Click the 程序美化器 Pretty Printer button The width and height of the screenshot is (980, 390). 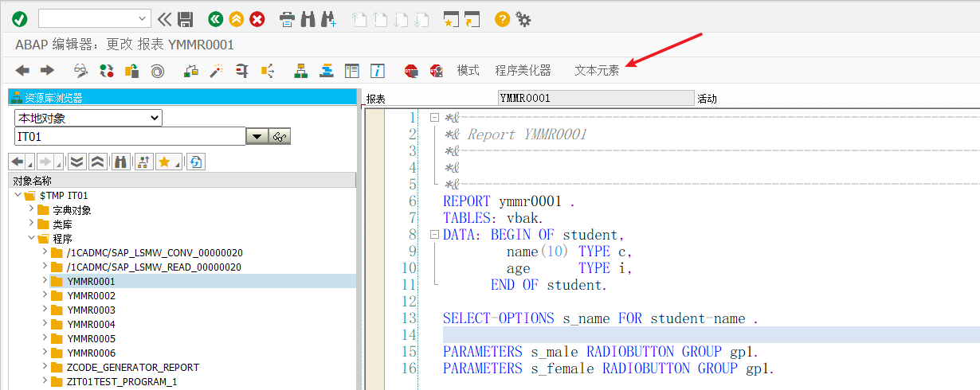523,71
